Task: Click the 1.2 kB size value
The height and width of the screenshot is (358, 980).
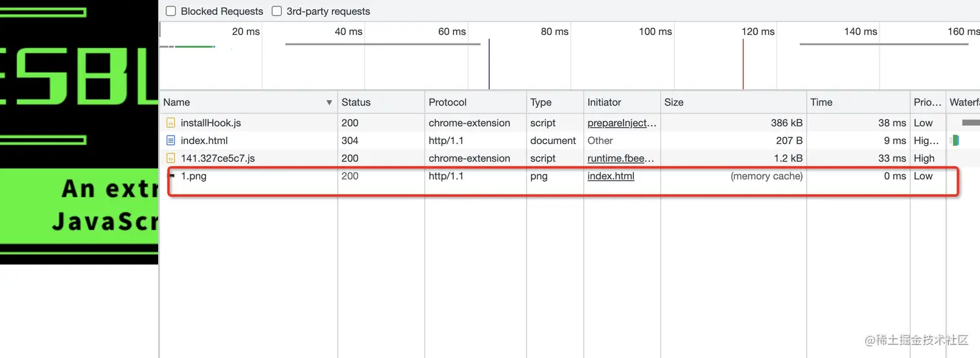Action: [789, 158]
